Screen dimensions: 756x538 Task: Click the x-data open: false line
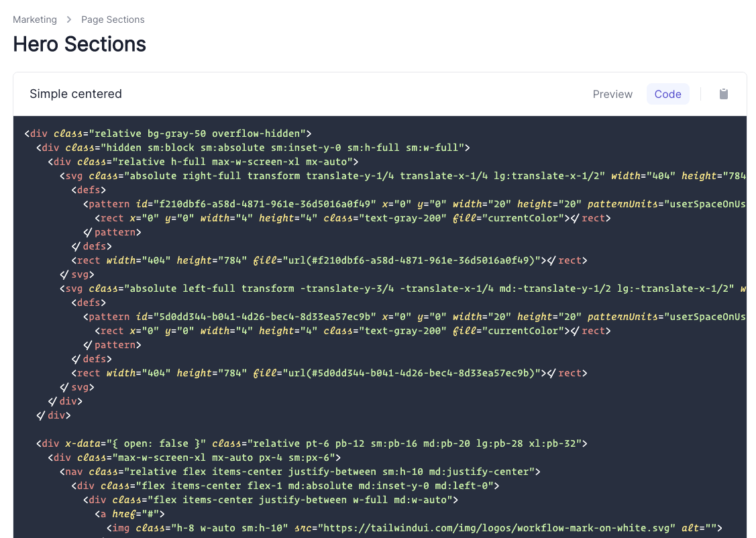click(x=312, y=443)
